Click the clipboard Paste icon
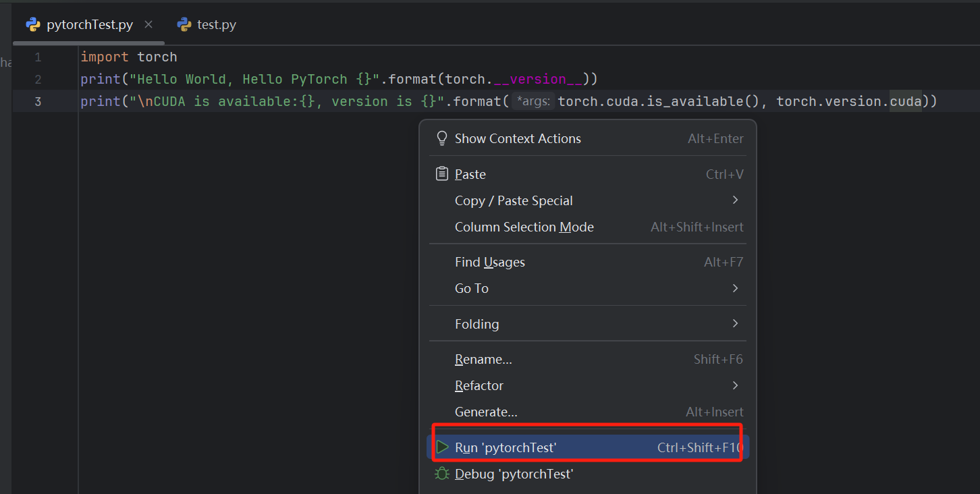Screen dimensions: 980x494 [x=442, y=174]
